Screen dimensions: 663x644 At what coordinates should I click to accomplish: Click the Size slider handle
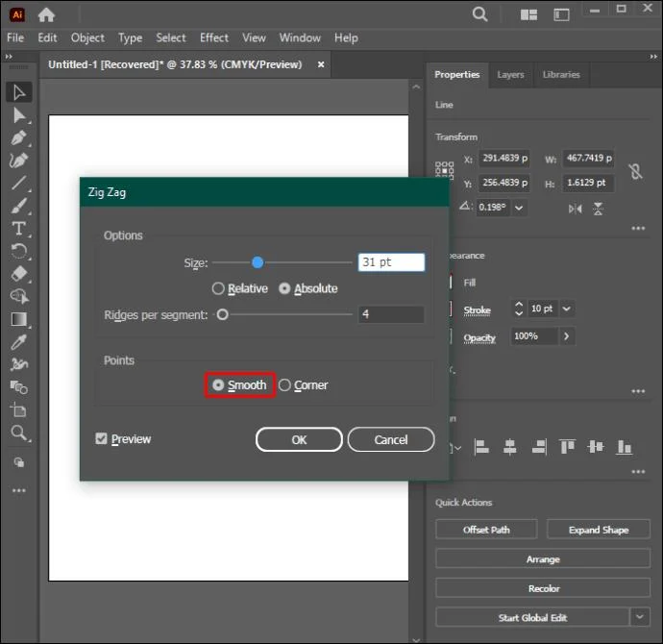pyautogui.click(x=258, y=262)
